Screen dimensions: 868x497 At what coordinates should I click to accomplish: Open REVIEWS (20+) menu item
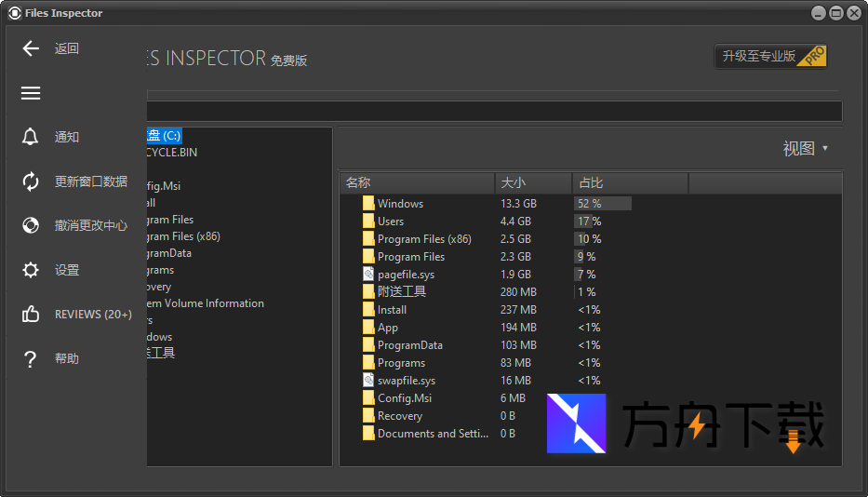(x=93, y=315)
